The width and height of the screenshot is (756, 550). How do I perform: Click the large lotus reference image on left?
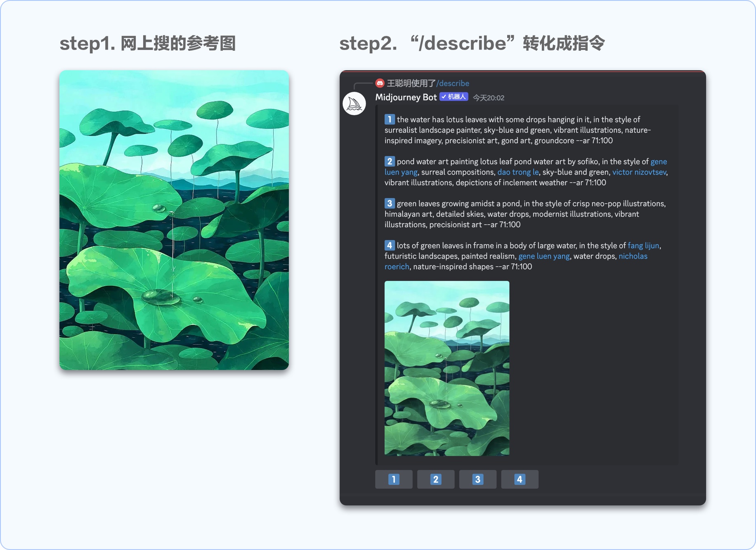pos(174,220)
